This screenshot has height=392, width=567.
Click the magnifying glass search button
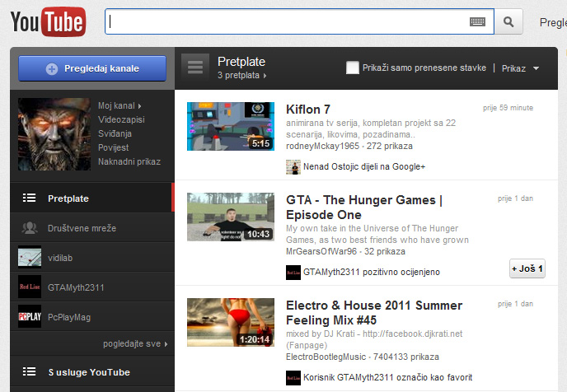pos(509,22)
